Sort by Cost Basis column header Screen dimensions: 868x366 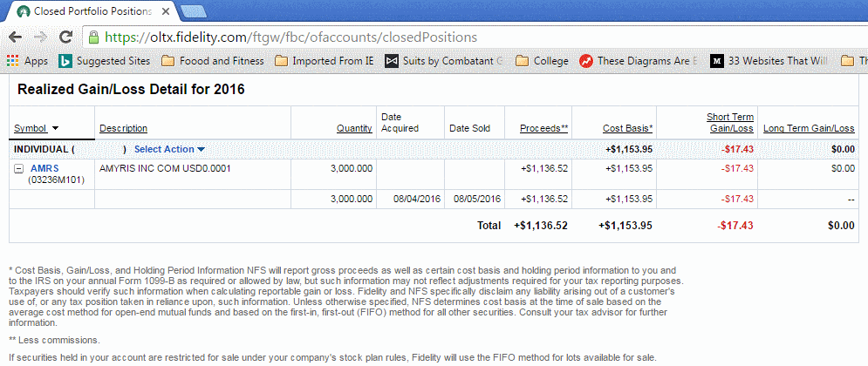[628, 128]
